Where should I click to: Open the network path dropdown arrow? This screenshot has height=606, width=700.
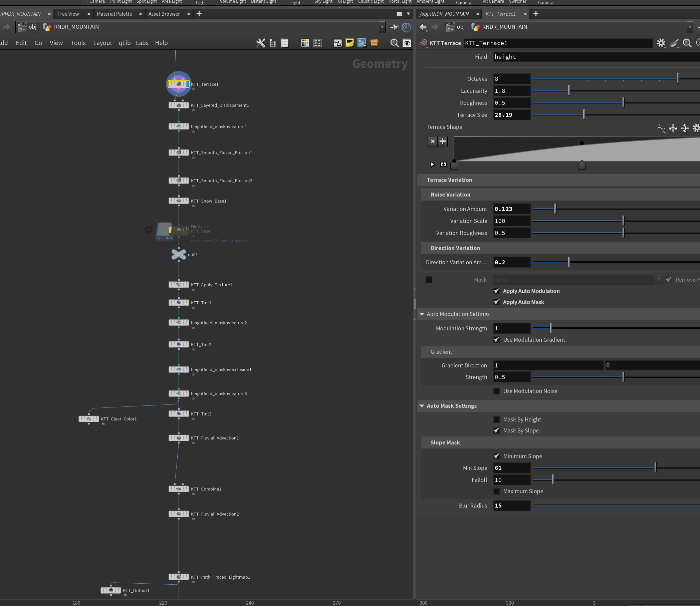pos(382,27)
